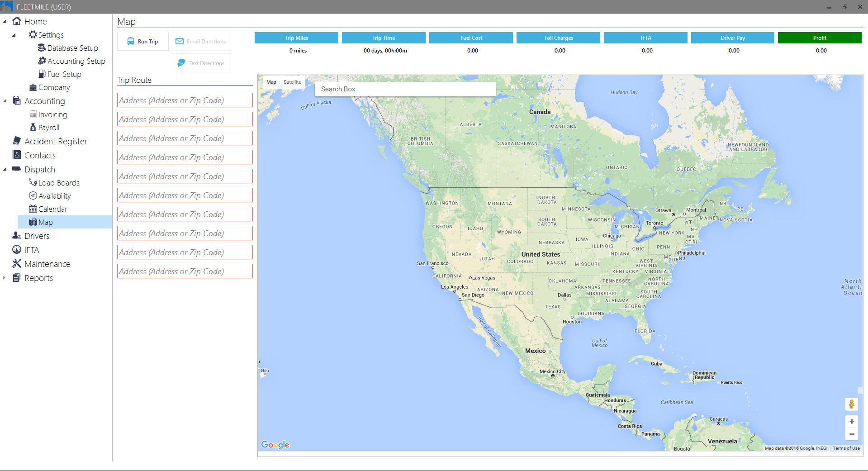The image size is (868, 471).
Task: Click the Drivers person icon
Action: click(17, 236)
